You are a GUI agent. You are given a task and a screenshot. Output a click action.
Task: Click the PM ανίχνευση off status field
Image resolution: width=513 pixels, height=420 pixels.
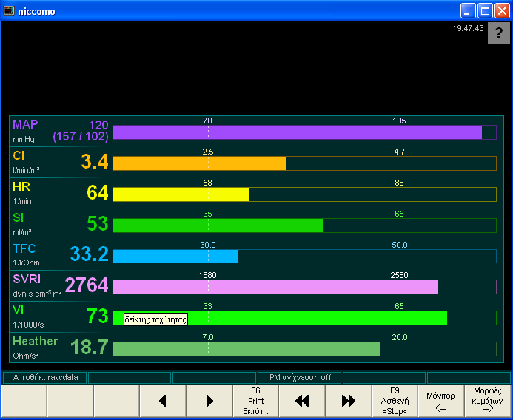coord(300,378)
